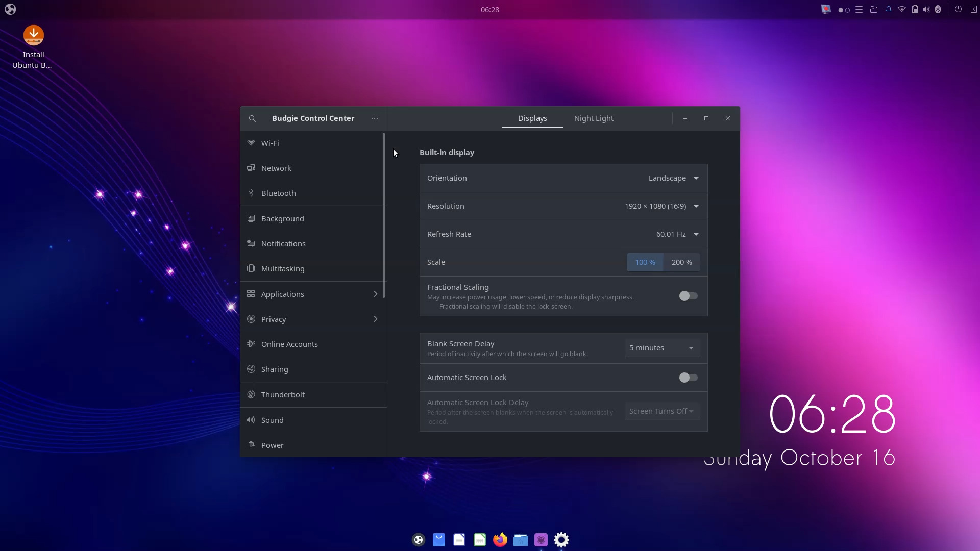Change the Blank Screen Delay duration
The image size is (980, 551).
(661, 348)
